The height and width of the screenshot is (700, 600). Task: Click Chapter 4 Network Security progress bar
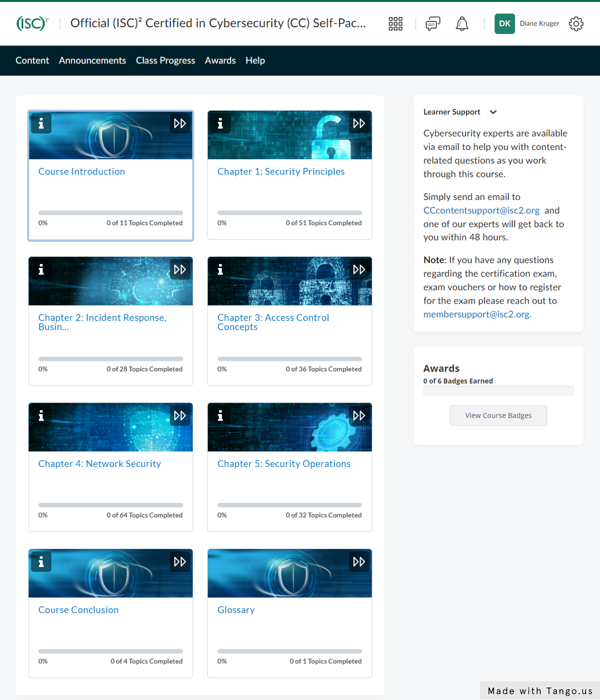[110, 505]
